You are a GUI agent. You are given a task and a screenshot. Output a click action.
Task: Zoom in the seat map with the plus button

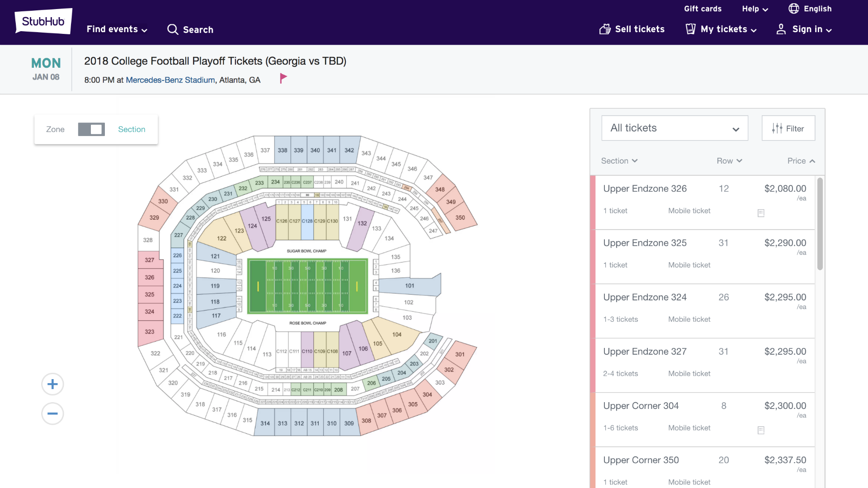click(52, 385)
